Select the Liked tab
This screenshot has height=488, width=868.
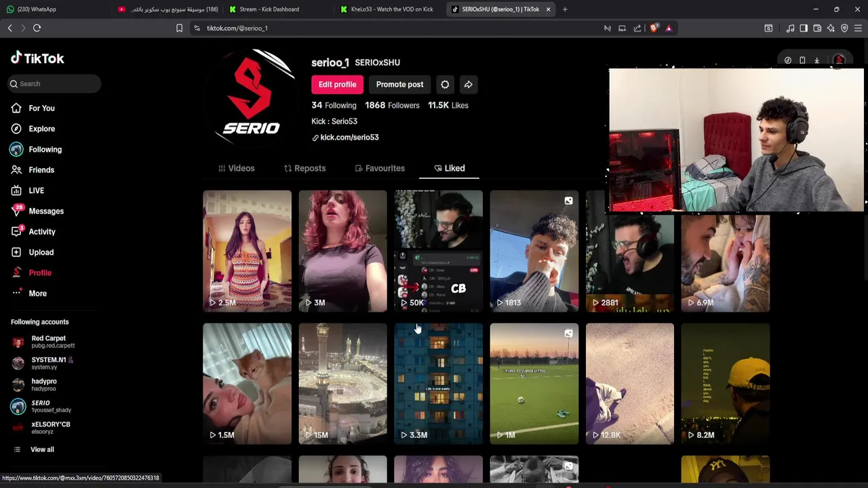pyautogui.click(x=449, y=168)
